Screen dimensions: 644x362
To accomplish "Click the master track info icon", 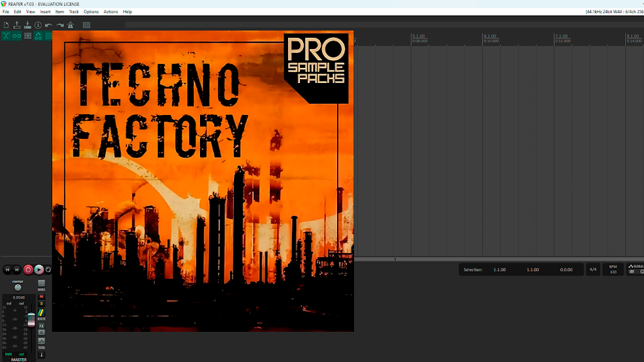I will pos(42,354).
